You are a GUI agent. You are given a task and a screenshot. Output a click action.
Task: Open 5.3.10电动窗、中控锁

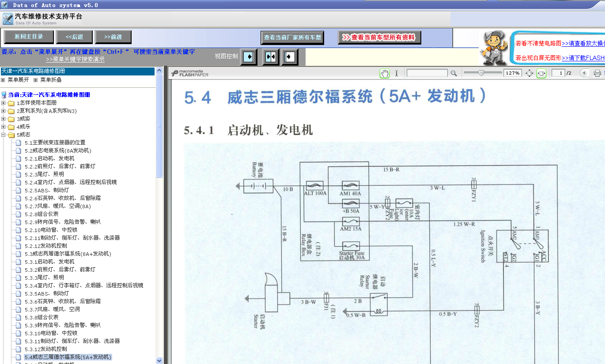(x=51, y=333)
